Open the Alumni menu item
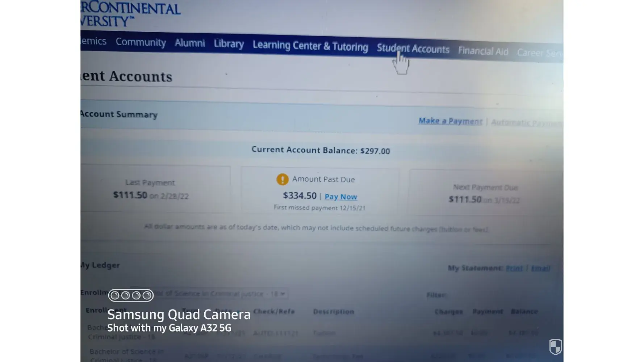Image resolution: width=644 pixels, height=362 pixels. click(x=189, y=43)
